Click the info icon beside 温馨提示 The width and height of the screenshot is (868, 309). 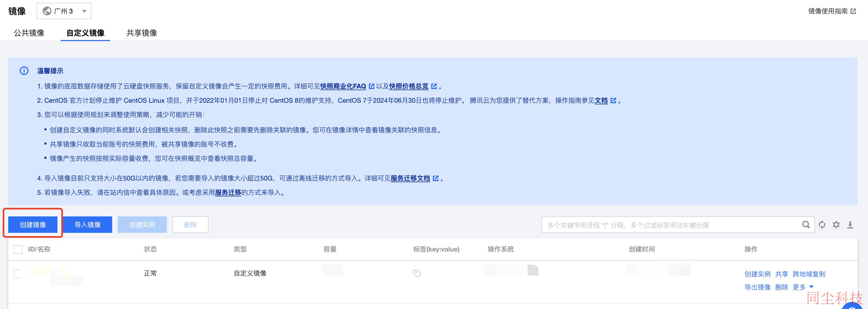(24, 71)
